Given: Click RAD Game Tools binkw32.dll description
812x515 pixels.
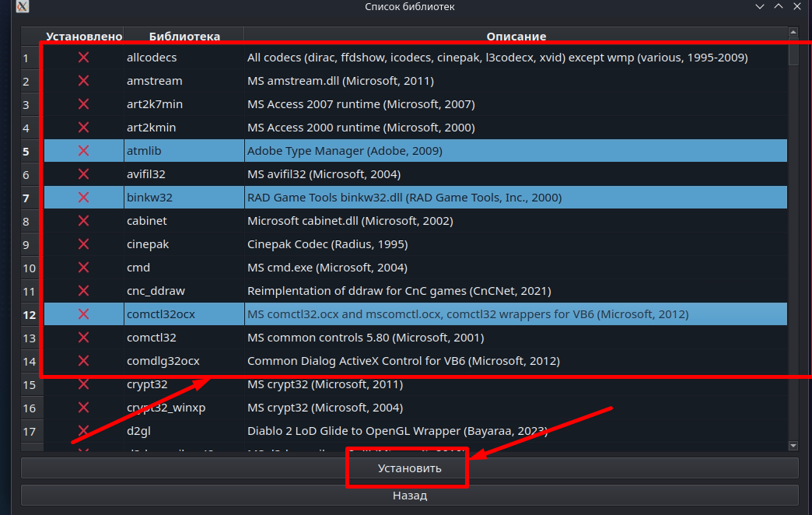Looking at the screenshot, I should click(x=404, y=198).
